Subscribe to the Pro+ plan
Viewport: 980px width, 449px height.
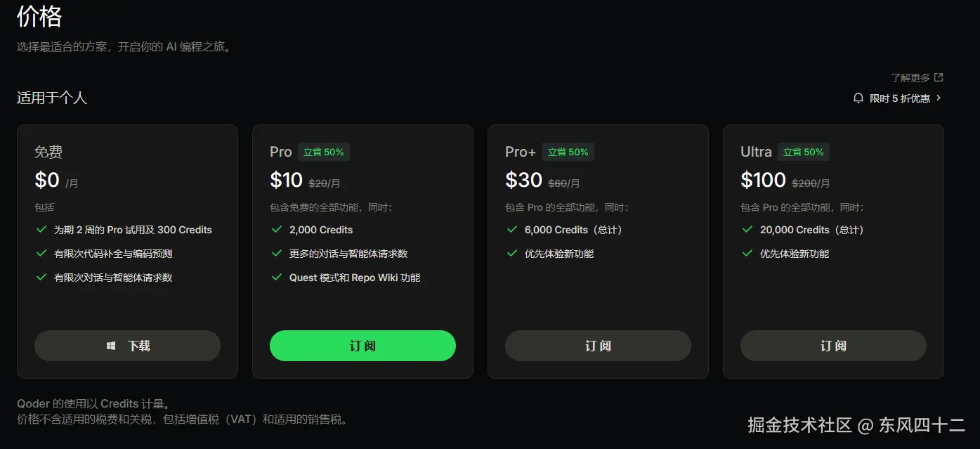(x=598, y=346)
